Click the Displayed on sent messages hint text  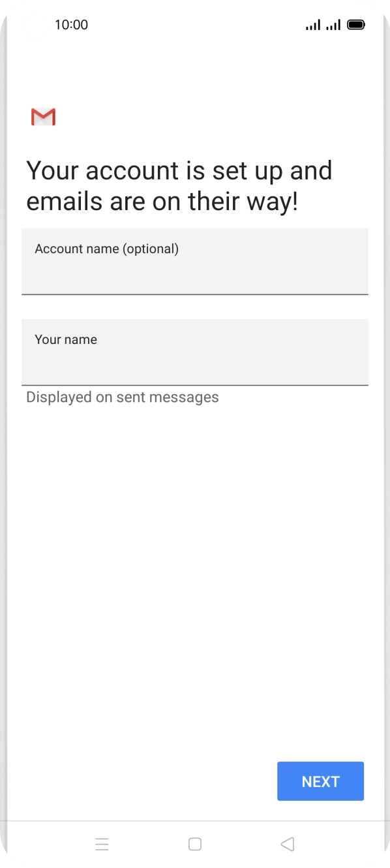(122, 397)
